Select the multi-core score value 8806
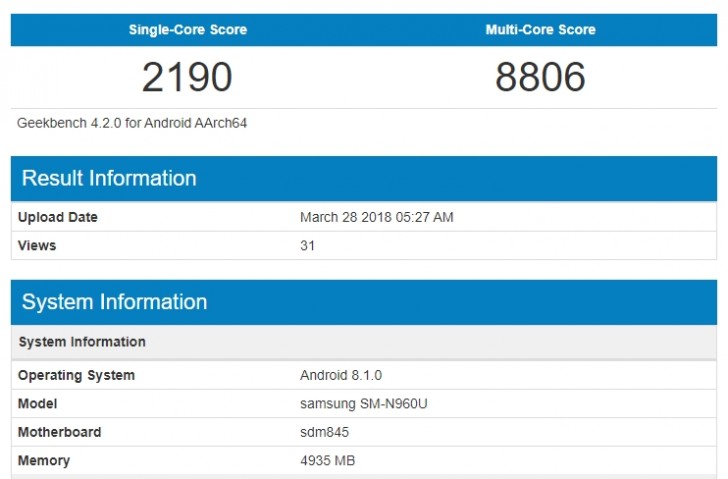Viewport: 728px width, 479px height. tap(540, 77)
